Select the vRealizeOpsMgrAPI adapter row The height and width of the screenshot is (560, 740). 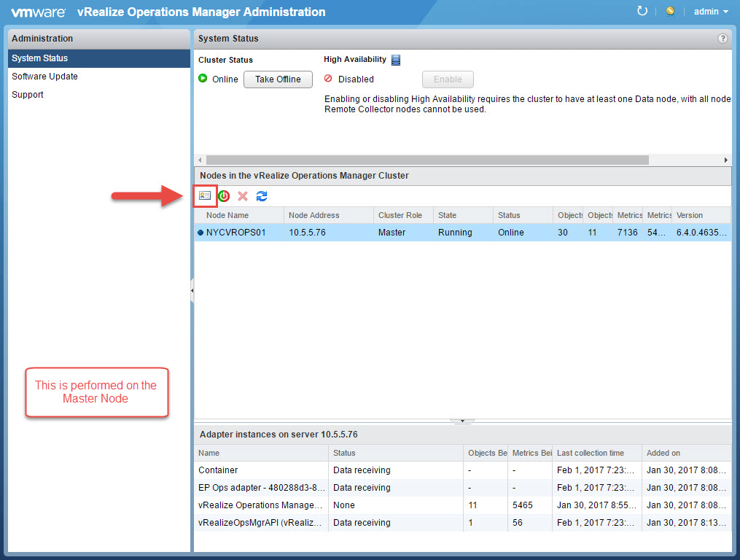tap(462, 523)
